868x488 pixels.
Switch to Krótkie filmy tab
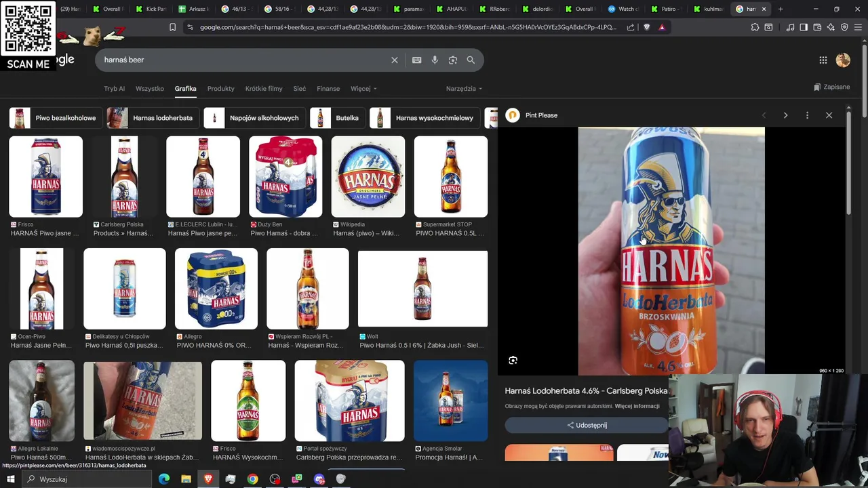264,89
